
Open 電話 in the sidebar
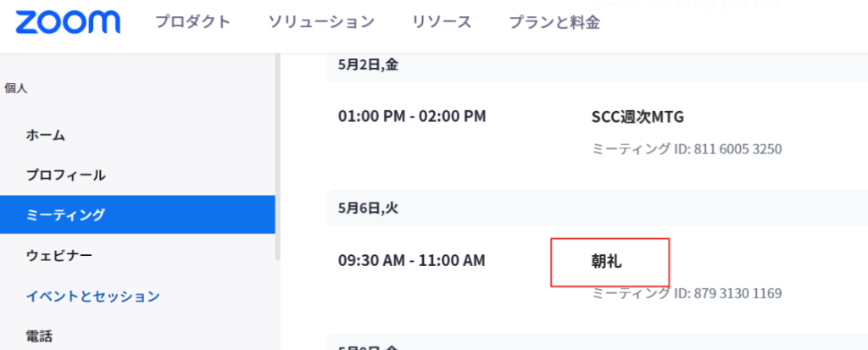point(39,336)
